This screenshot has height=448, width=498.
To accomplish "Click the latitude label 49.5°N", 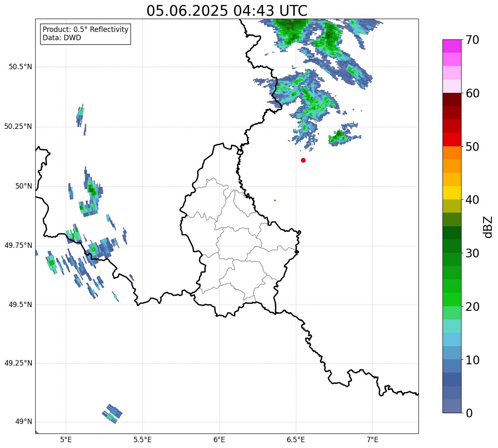I will point(20,305).
